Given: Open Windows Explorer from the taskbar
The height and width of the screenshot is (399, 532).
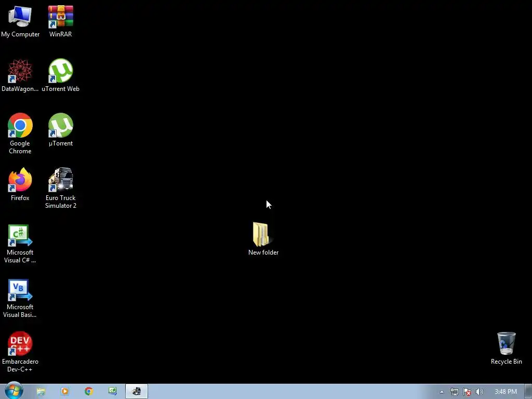Looking at the screenshot, I should 41,392.
